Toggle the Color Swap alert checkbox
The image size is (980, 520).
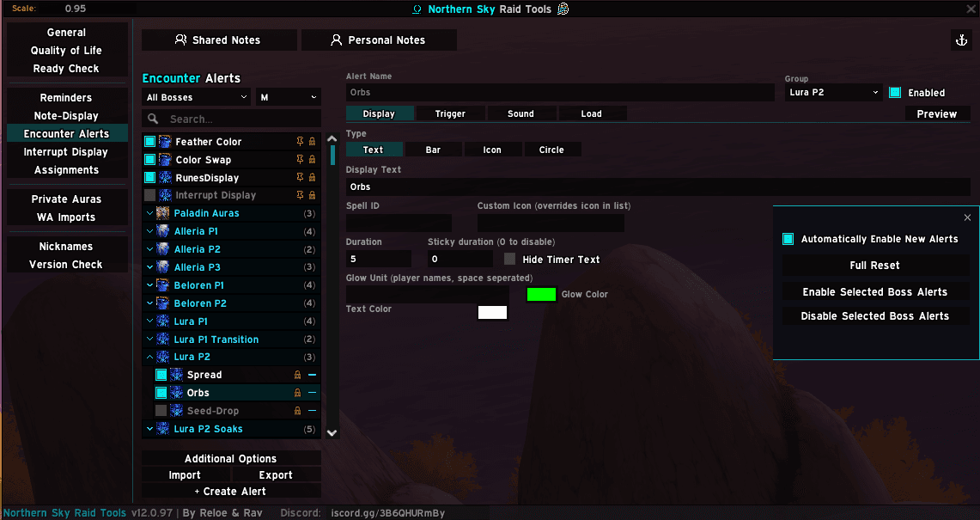coord(150,160)
